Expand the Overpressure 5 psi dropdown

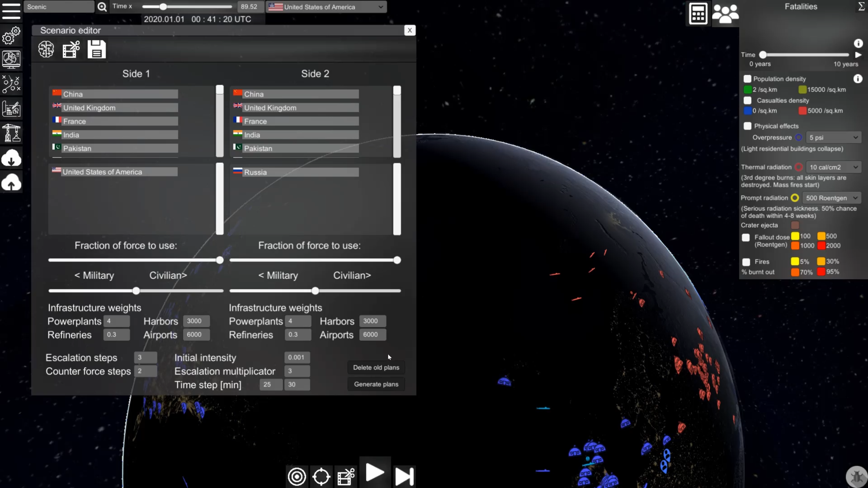click(x=833, y=137)
